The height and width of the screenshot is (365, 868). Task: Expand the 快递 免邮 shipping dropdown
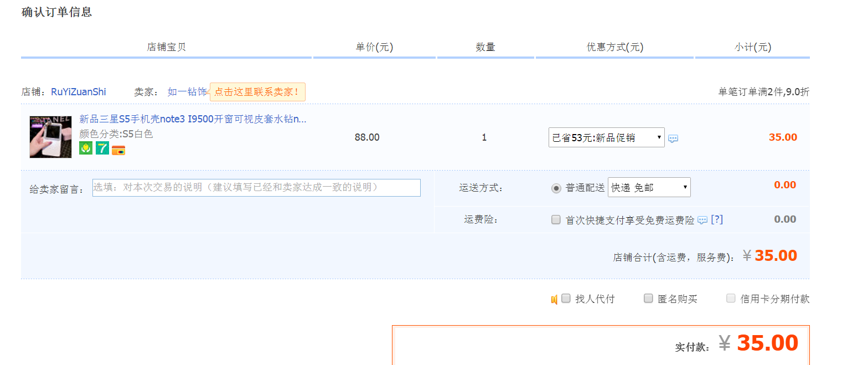(x=649, y=188)
